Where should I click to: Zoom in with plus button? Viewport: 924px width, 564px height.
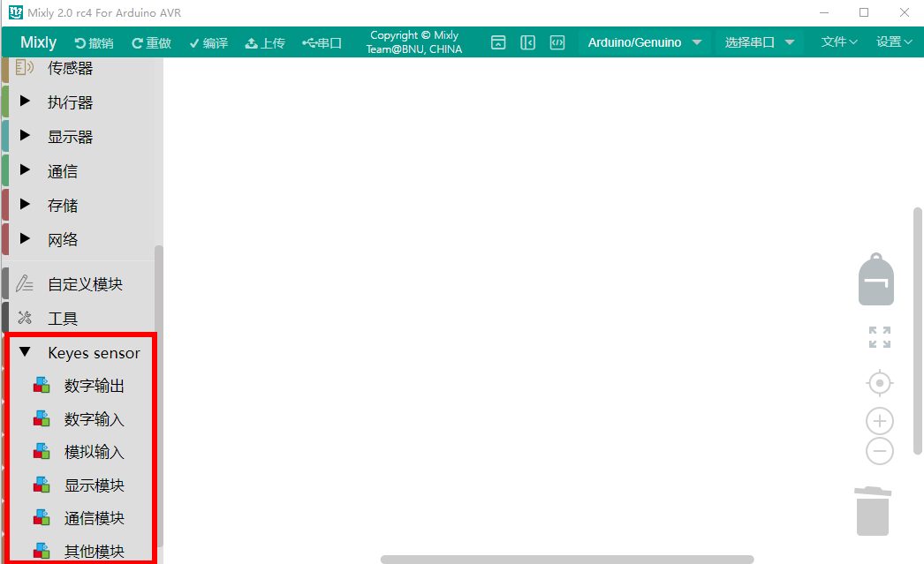[879, 421]
